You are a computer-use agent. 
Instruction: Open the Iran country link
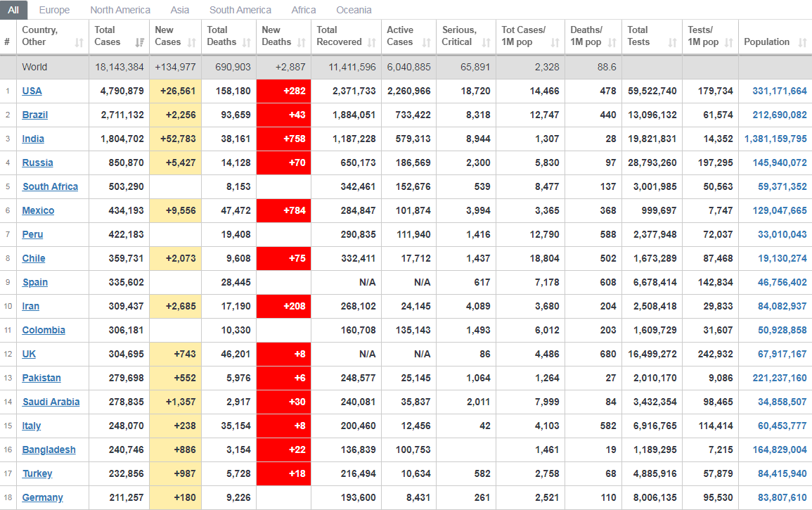tap(30, 306)
